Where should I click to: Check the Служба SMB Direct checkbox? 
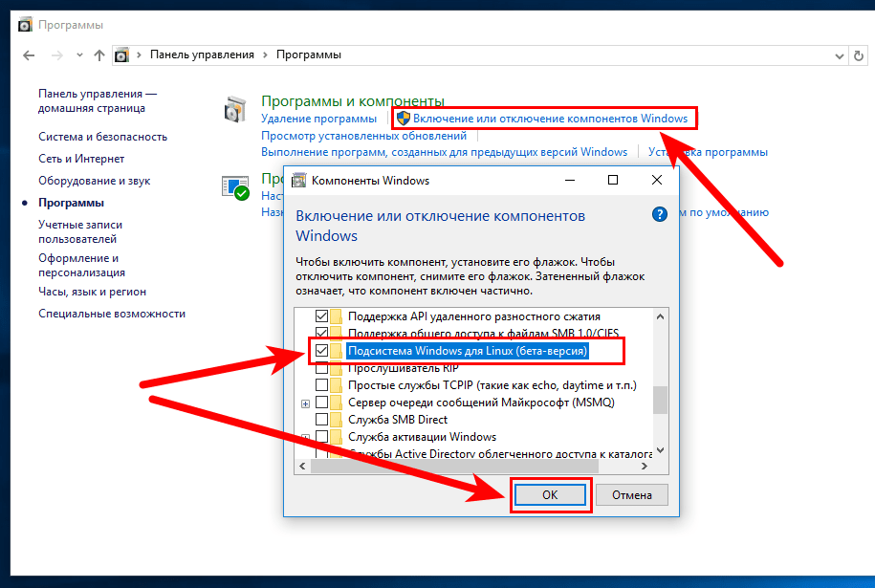(321, 419)
